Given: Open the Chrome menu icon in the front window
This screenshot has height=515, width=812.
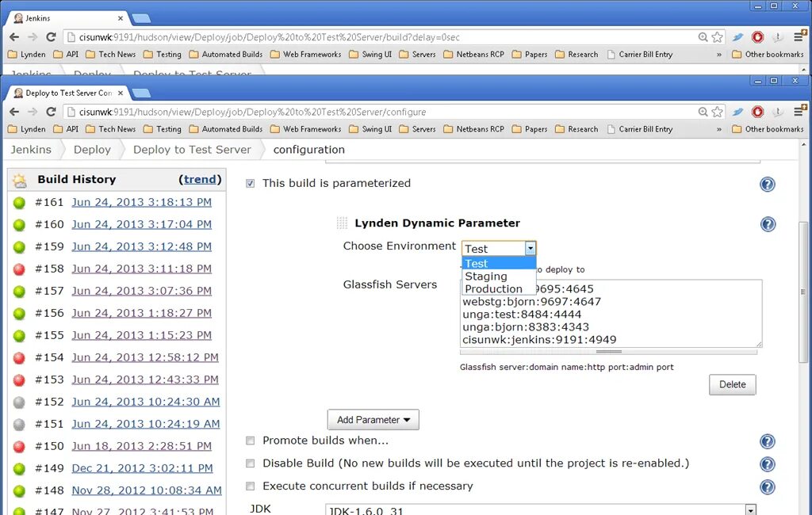Looking at the screenshot, I should click(799, 111).
